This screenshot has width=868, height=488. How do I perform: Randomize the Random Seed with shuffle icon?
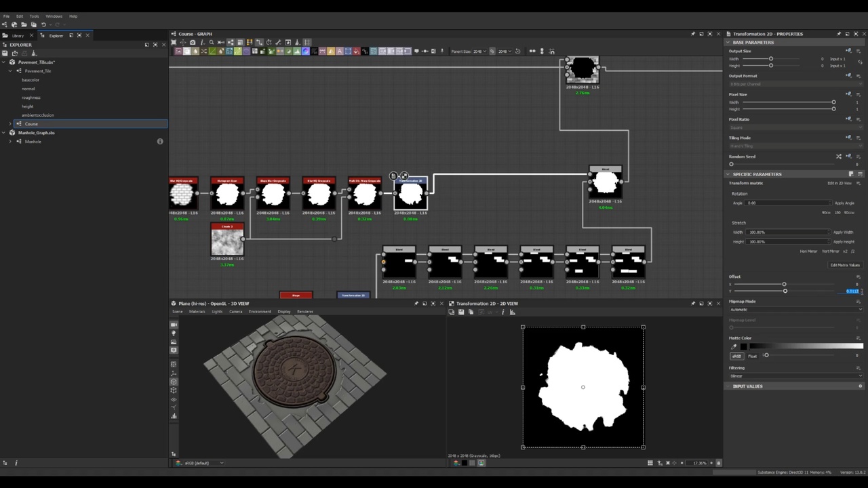click(839, 157)
